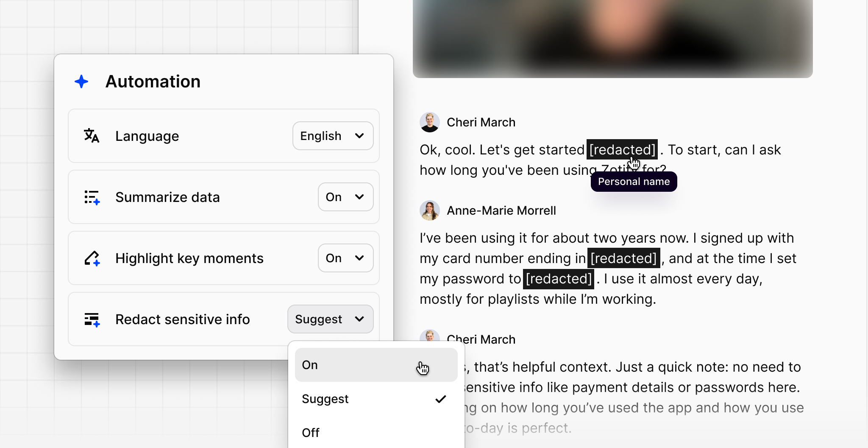
Task: Click the Automation sparkle icon
Action: 81,81
